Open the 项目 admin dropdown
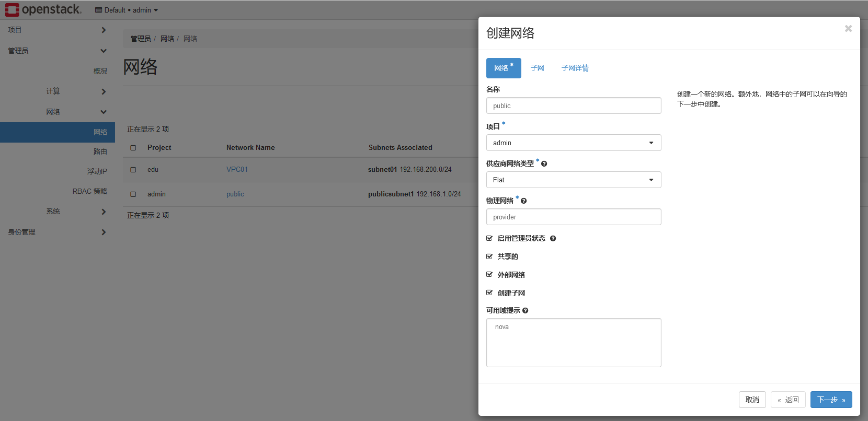 tap(573, 143)
